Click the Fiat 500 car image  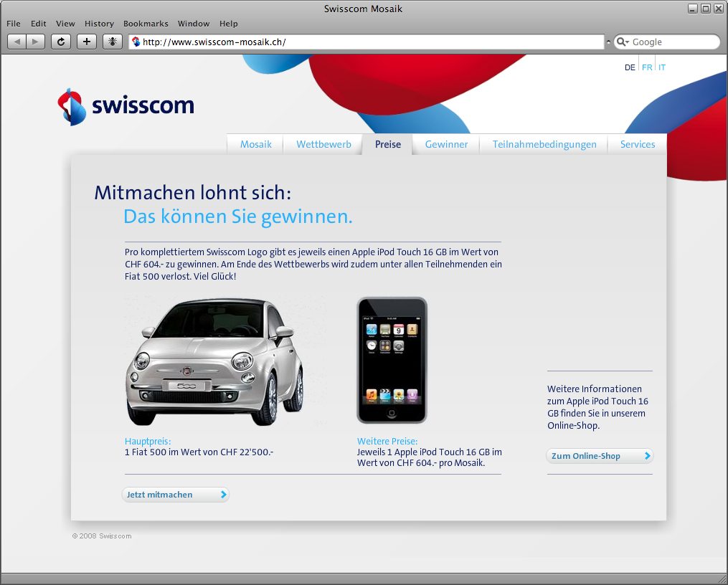tap(215, 362)
